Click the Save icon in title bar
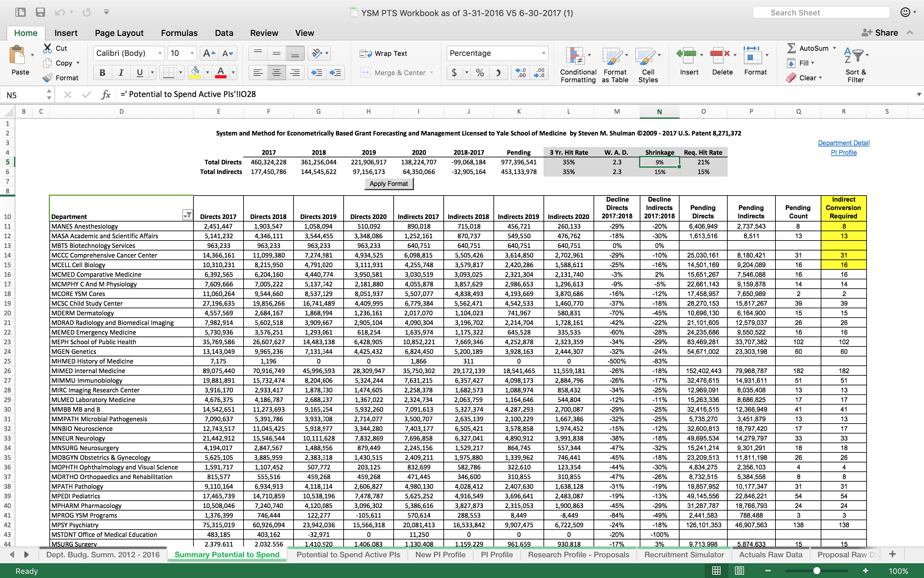Screen dimensions: 924x578 [40, 12]
